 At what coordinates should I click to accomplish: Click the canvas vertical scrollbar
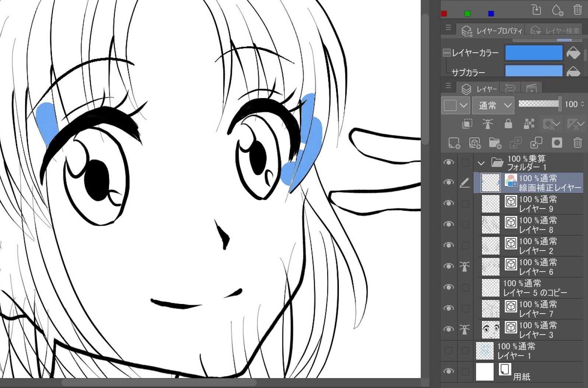[425, 79]
